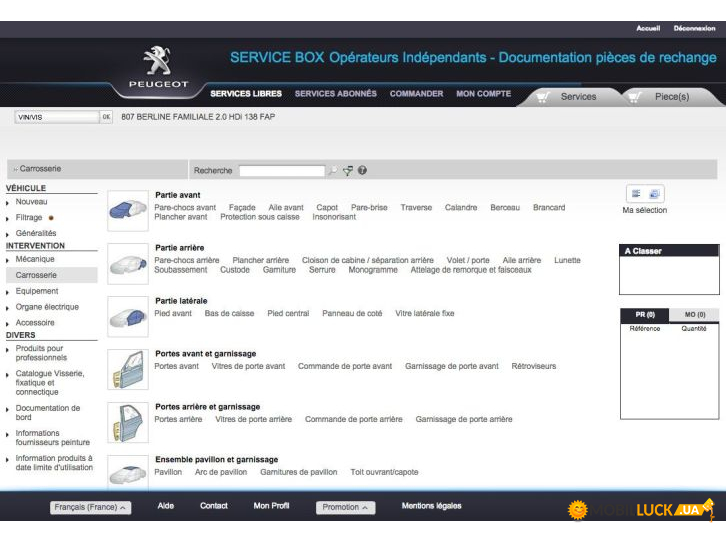Open the MON COMPTE menu
This screenshot has width=726, height=542.
483,94
